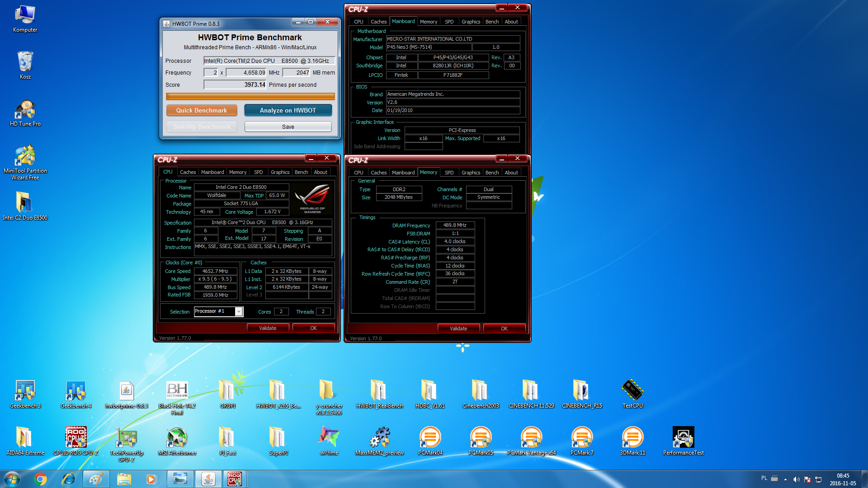The image size is (868, 488).
Task: Launch PCMark Vantage x64 shortcut
Action: pyautogui.click(x=531, y=441)
